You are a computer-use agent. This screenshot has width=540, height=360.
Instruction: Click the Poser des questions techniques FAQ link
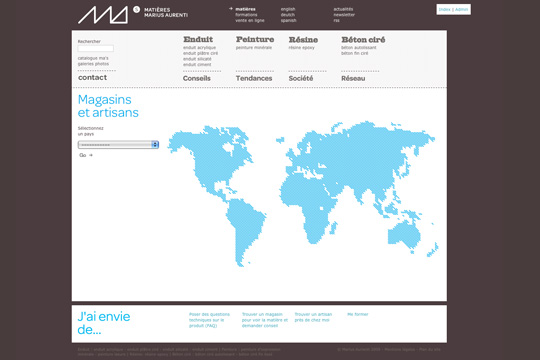coord(209,320)
